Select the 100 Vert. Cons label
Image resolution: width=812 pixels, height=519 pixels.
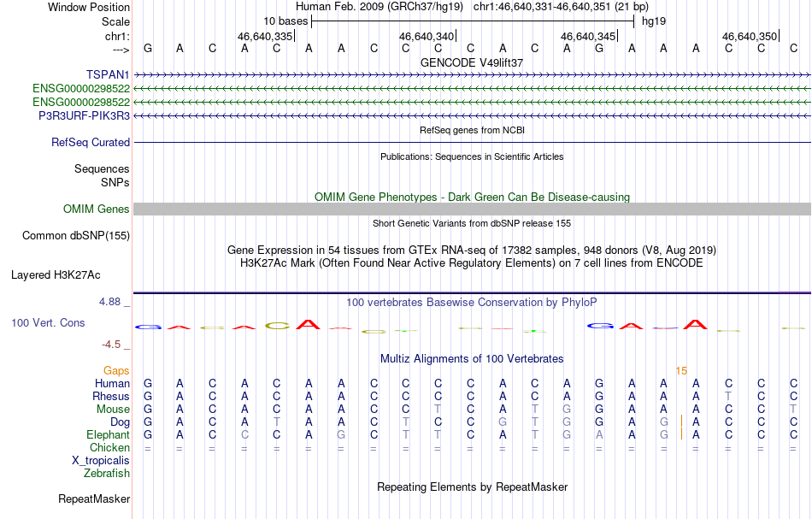48,322
